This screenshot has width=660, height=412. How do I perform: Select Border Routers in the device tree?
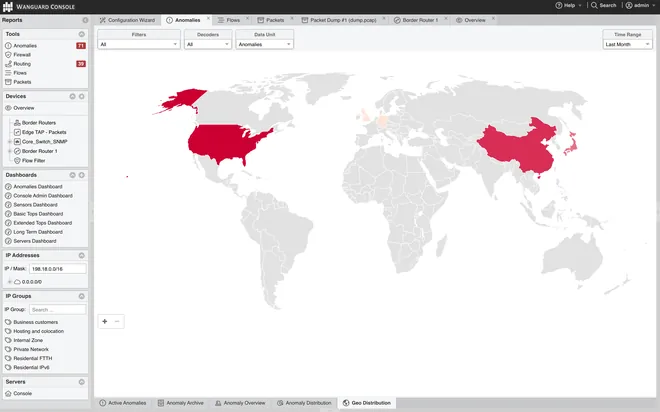pos(39,123)
